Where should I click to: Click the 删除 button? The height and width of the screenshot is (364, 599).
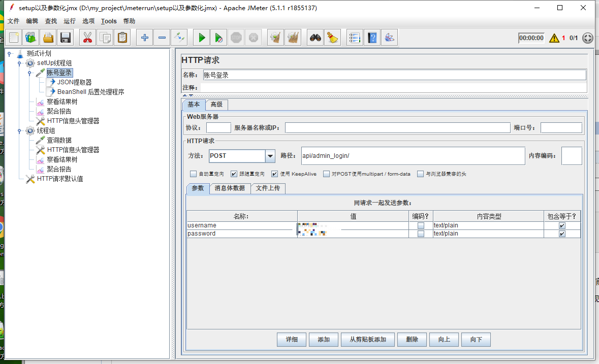[412, 340]
